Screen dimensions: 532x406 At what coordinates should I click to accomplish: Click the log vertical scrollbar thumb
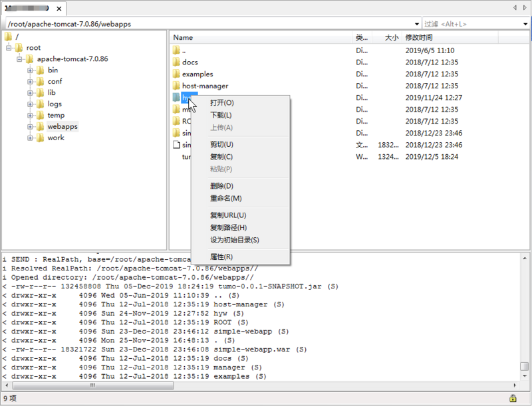click(524, 366)
